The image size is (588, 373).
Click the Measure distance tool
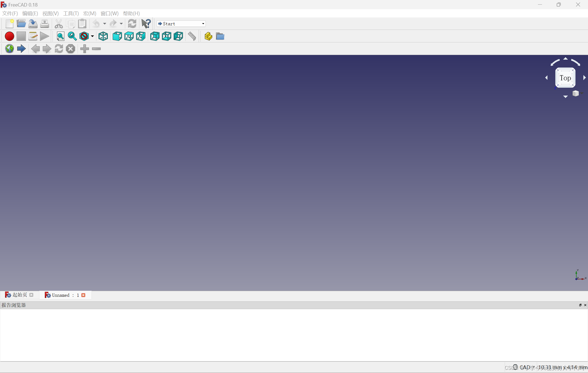point(191,36)
